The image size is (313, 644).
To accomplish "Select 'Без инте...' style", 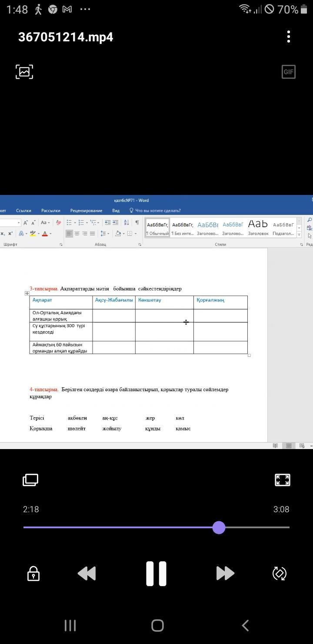I will (x=183, y=228).
